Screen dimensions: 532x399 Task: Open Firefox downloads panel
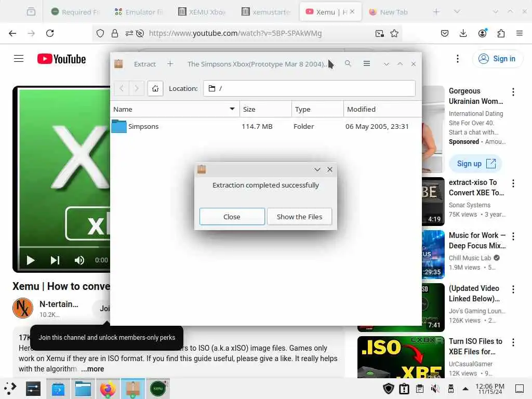tap(463, 33)
